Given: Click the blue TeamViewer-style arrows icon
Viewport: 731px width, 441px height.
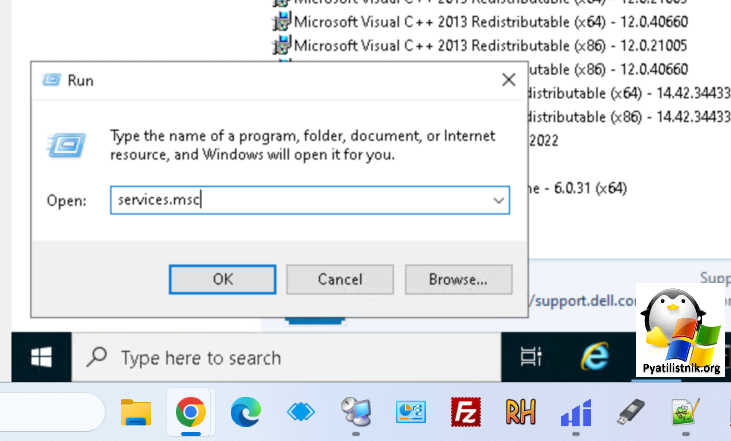Looking at the screenshot, I should tap(300, 412).
